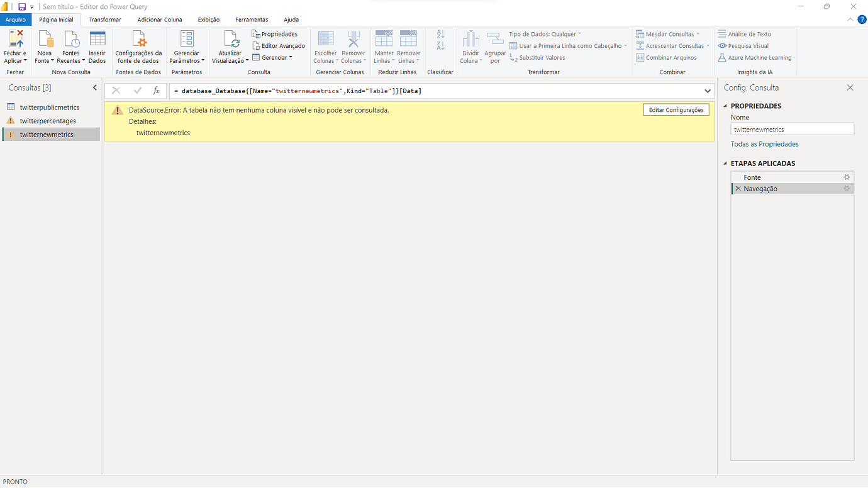Collapse the Consultas panel
868x488 pixels.
tap(94, 87)
